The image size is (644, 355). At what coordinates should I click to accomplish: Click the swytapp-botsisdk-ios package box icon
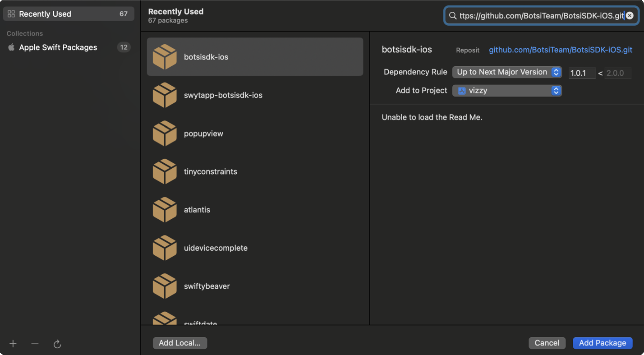(165, 95)
